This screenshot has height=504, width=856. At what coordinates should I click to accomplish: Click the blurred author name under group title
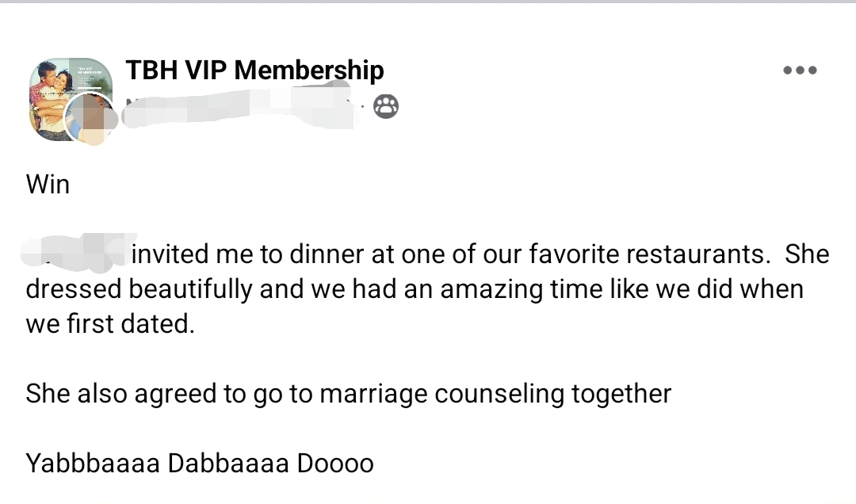point(238,107)
